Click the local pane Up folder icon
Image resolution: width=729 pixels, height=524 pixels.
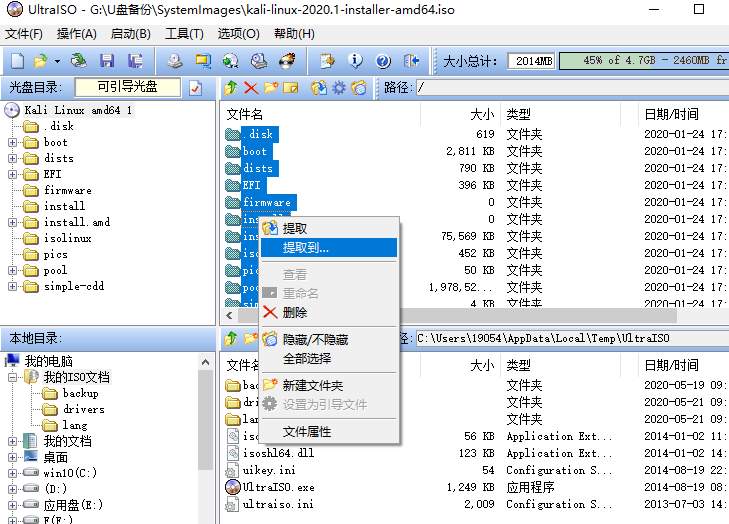(230, 338)
